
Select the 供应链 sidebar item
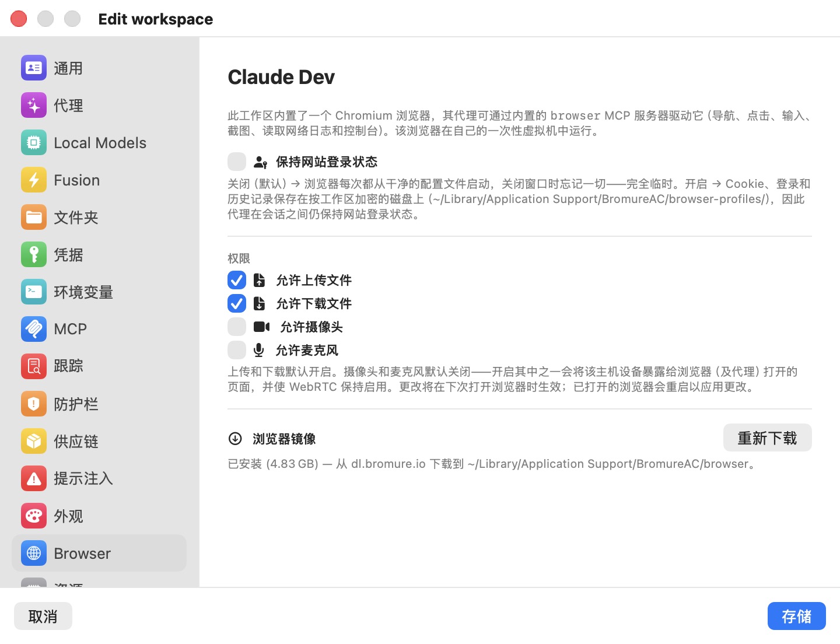pyautogui.click(x=99, y=441)
